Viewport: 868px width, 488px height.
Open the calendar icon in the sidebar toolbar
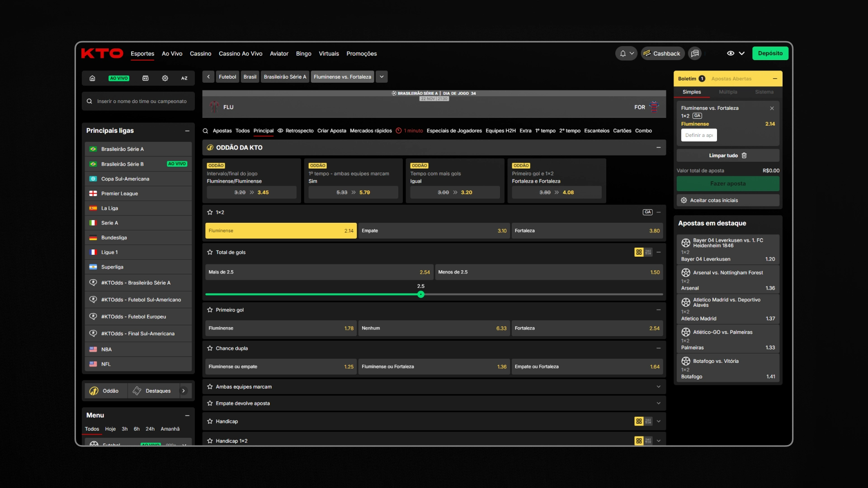pyautogui.click(x=146, y=78)
